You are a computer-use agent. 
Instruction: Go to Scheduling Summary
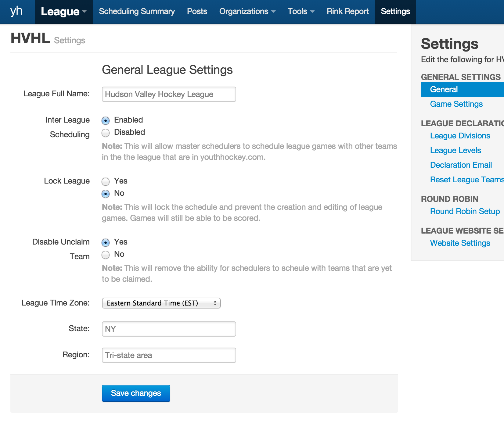point(137,12)
